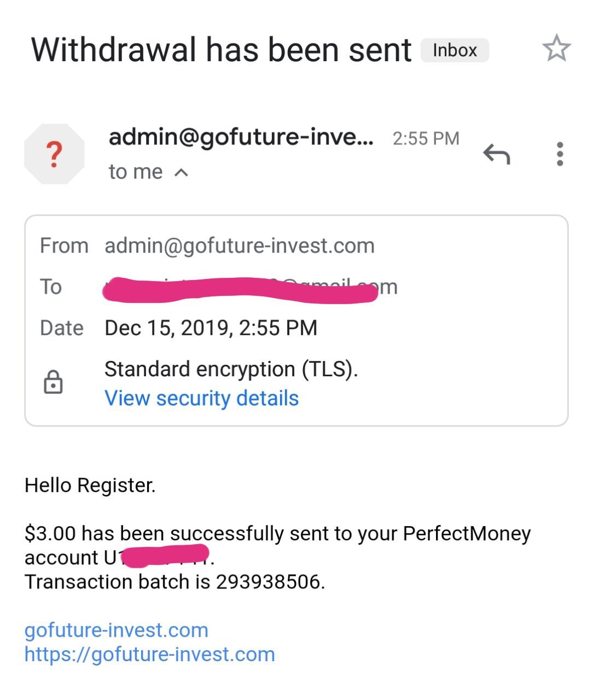
Task: Tap the 'to me' recipient summary
Action: [x=136, y=172]
